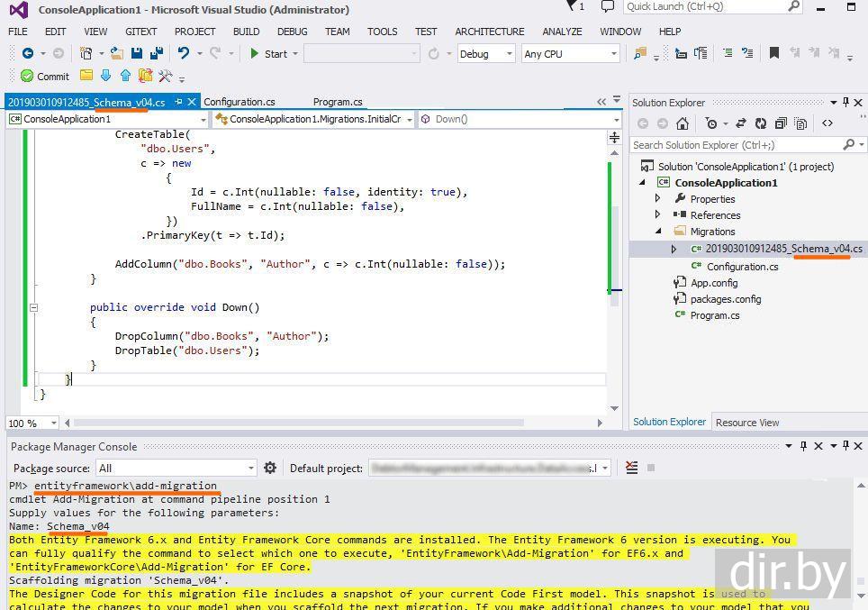Toggle Show All Files in Solution Explorer

point(801,123)
